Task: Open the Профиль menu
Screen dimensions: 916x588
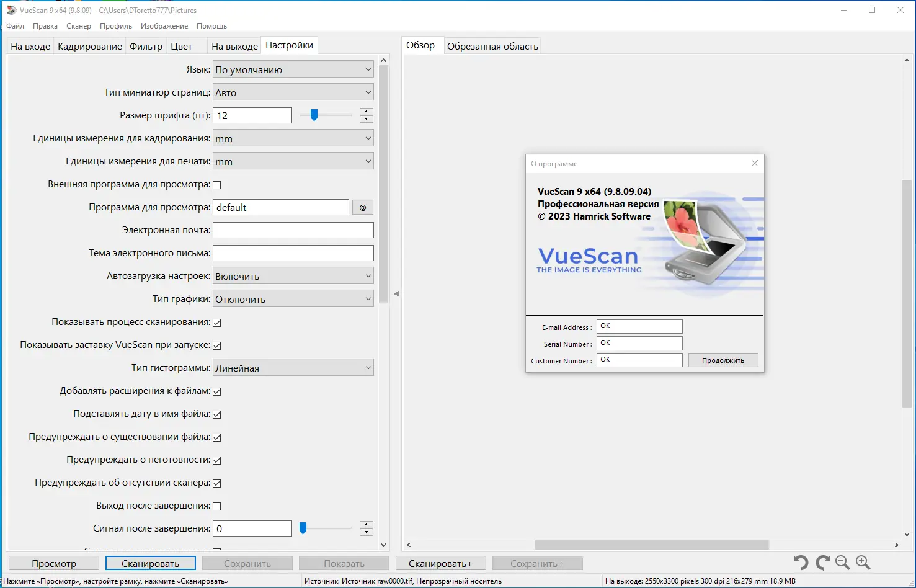Action: pyautogui.click(x=116, y=26)
